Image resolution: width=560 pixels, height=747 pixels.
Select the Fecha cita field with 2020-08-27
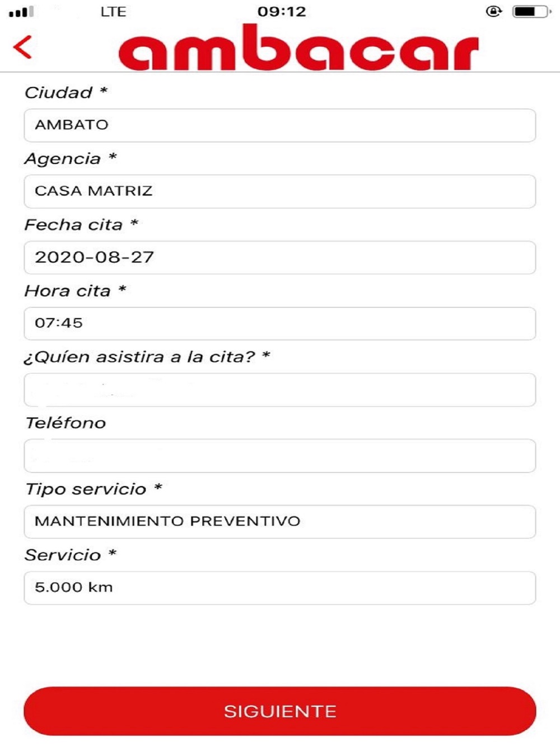click(x=279, y=257)
